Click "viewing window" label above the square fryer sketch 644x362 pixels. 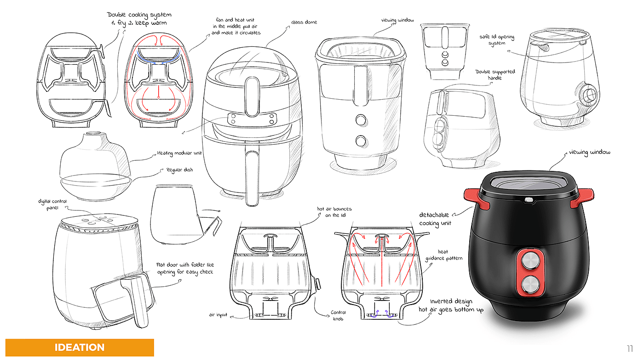click(x=397, y=20)
